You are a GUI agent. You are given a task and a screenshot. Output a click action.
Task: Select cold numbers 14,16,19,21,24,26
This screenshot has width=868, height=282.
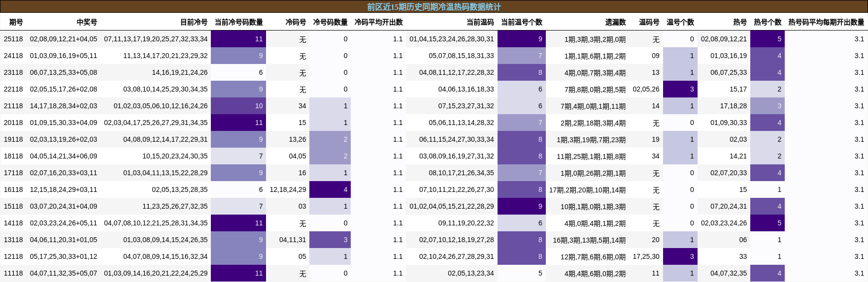point(180,72)
